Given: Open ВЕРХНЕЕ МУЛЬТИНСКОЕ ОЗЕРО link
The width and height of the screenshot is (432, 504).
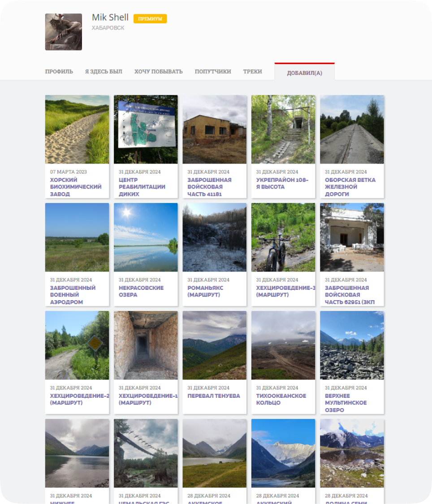Looking at the screenshot, I should (346, 403).
